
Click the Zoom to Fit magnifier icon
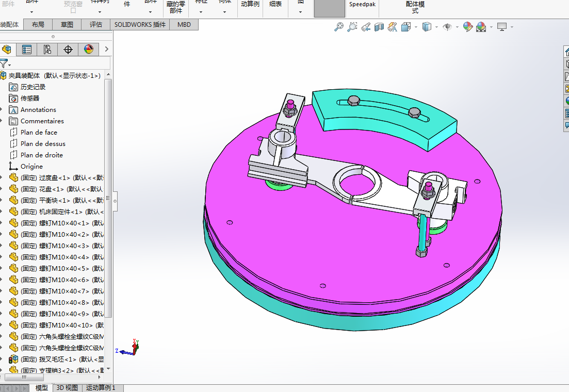click(x=338, y=27)
